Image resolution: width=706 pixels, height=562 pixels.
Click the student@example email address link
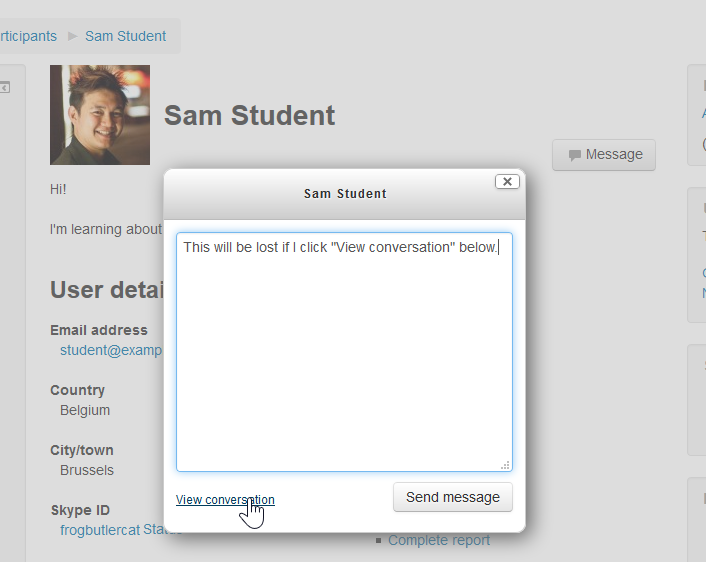pos(111,350)
